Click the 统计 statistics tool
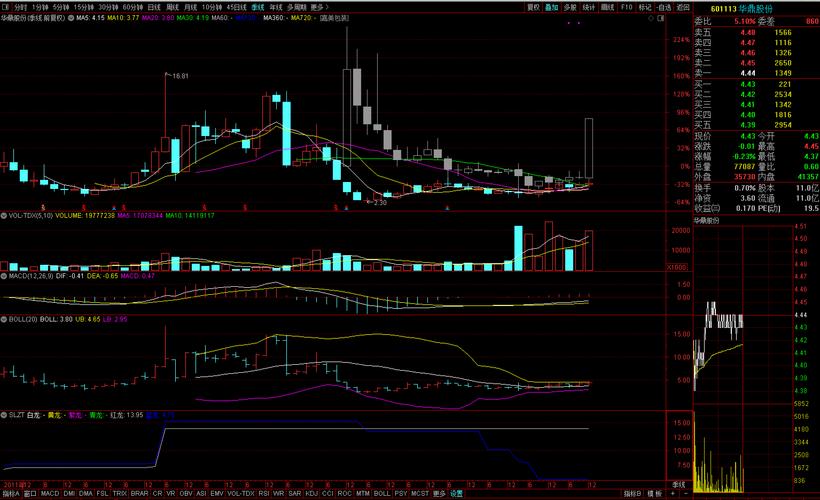This screenshot has width=820, height=500. (589, 6)
